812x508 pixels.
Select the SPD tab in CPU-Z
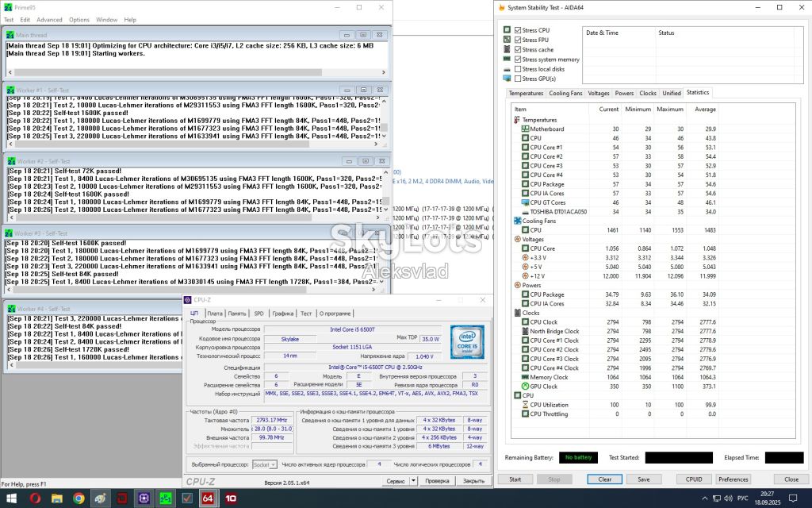pyautogui.click(x=259, y=314)
